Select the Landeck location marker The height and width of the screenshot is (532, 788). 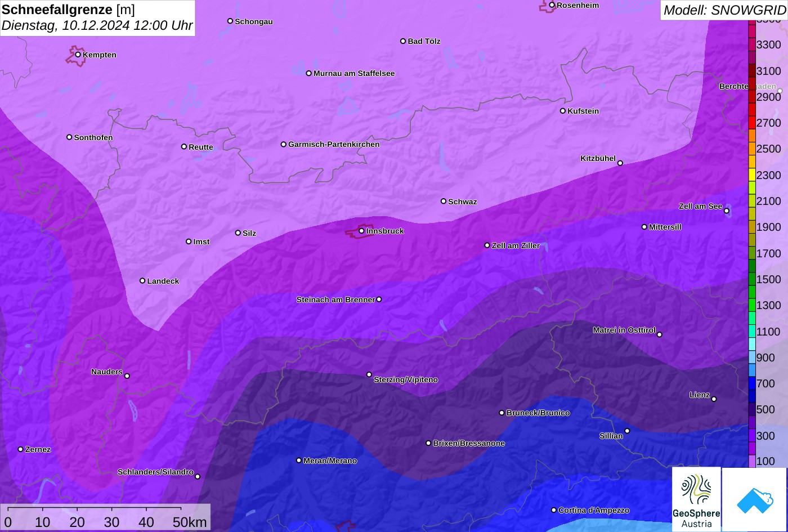point(142,280)
